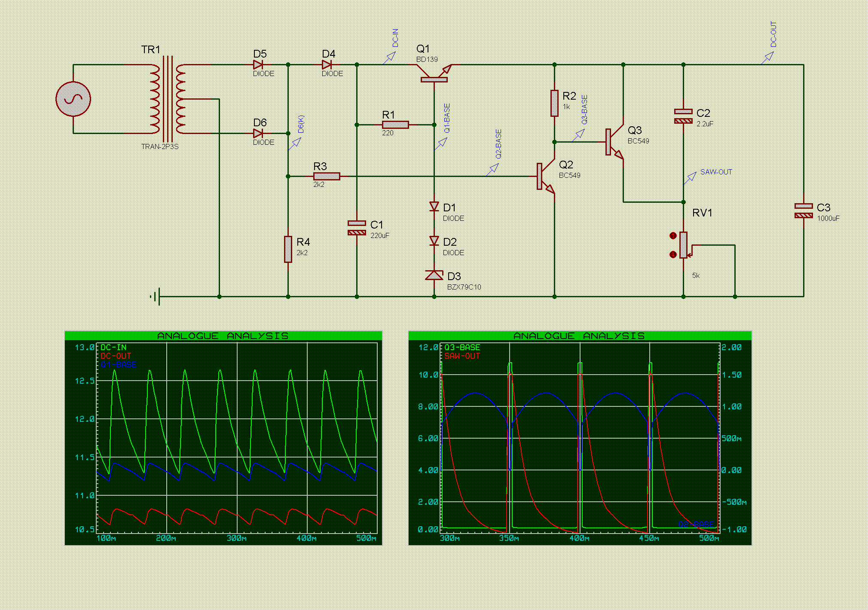Viewport: 868px width, 610px height.
Task: Select capacitor C3 1000uF symbol
Action: point(804,210)
